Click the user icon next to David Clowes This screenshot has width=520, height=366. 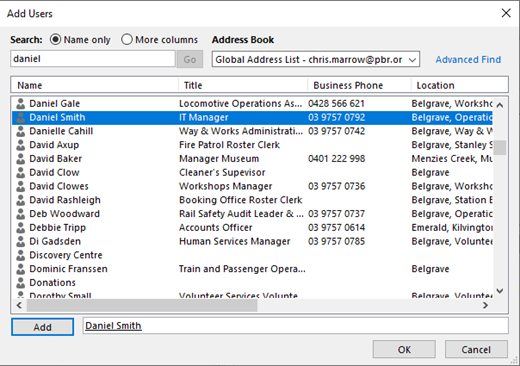click(x=21, y=186)
